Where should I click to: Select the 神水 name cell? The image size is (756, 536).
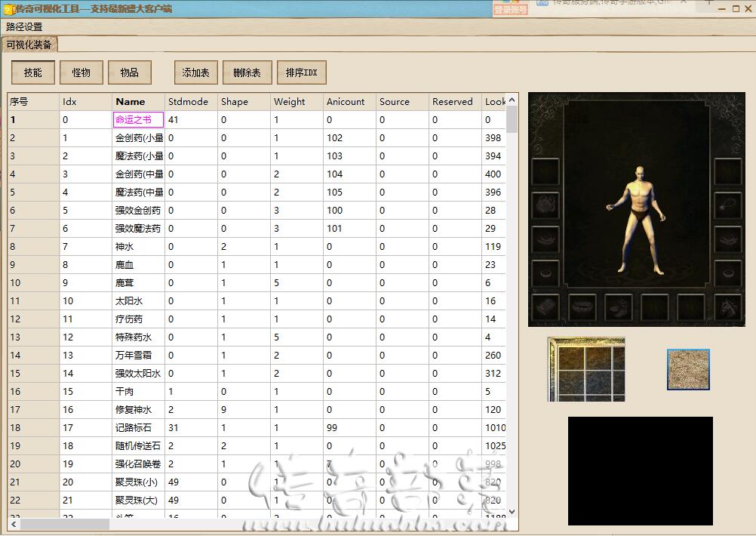[x=138, y=247]
